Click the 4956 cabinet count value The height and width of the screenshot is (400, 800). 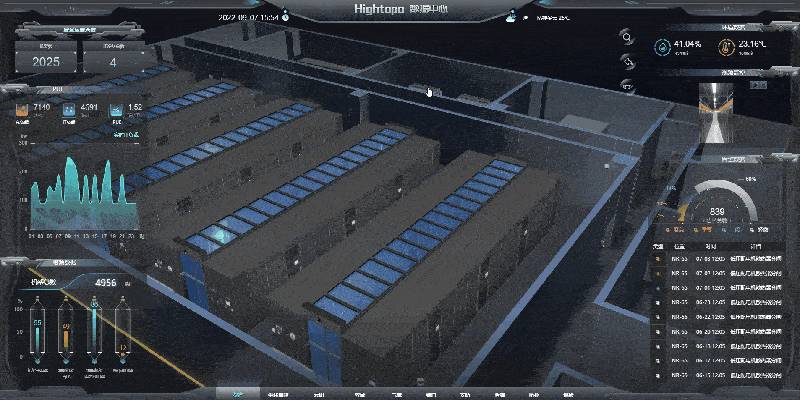pos(106,283)
